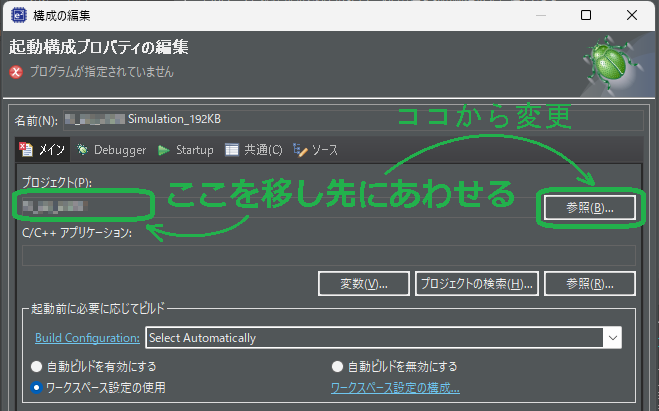Select the メイン tab
Image resolution: width=659 pixels, height=411 pixels.
tap(42, 150)
